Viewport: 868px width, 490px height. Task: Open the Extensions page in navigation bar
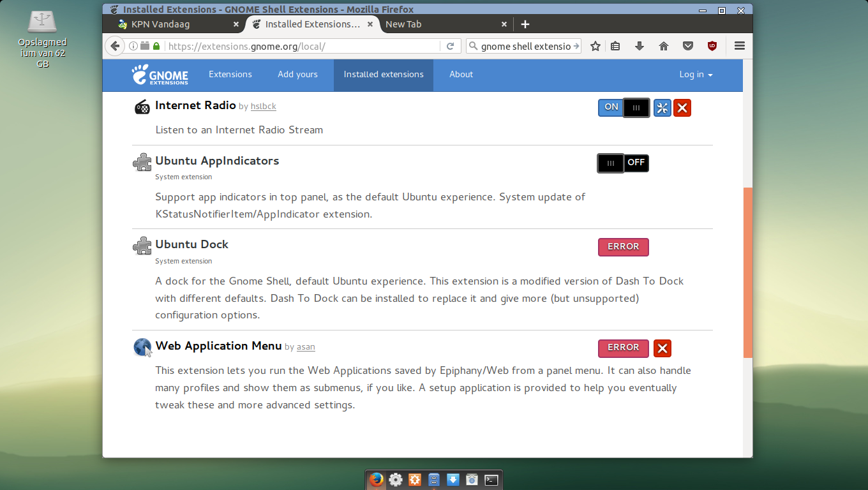coord(230,75)
